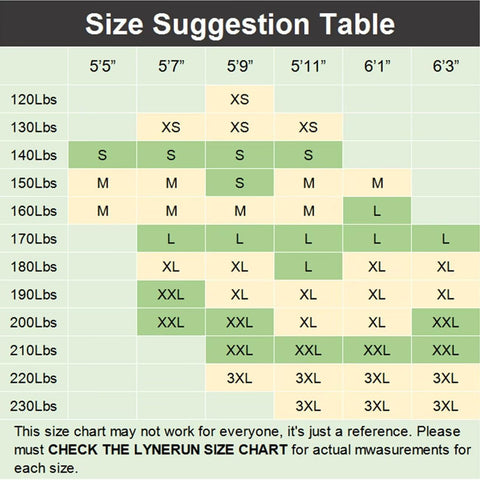This screenshot has width=480, height=480.
Task: Click the CHECK THE LYNERUN SIZE CHART text
Action: tap(168, 450)
